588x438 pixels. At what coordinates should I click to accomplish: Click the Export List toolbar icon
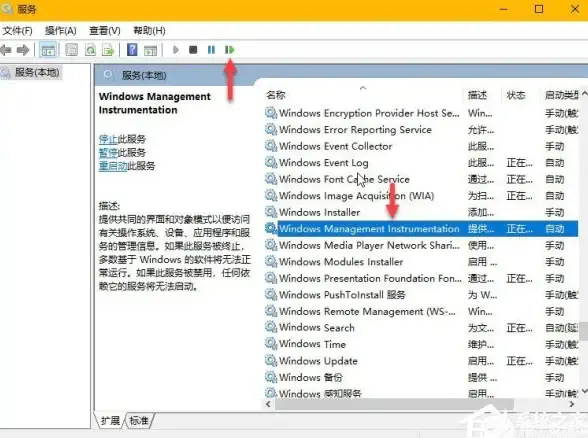pos(108,50)
